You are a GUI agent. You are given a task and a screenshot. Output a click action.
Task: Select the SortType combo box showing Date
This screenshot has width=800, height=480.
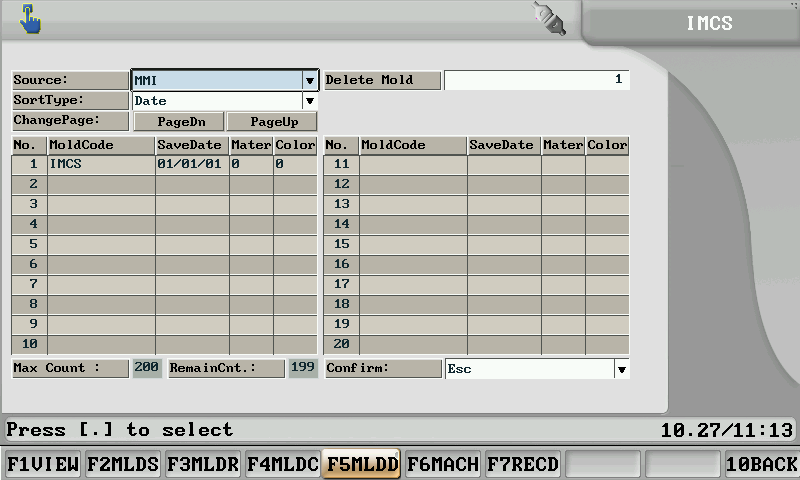[x=225, y=101]
